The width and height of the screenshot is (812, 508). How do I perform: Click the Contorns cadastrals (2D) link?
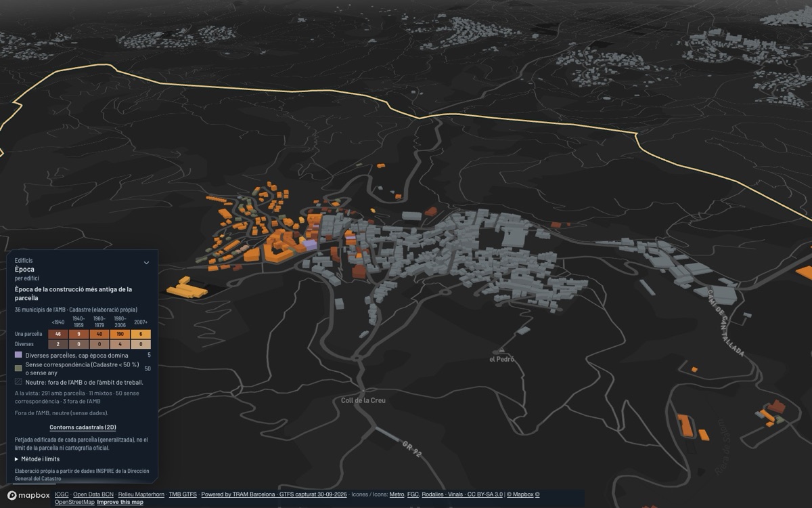click(83, 427)
